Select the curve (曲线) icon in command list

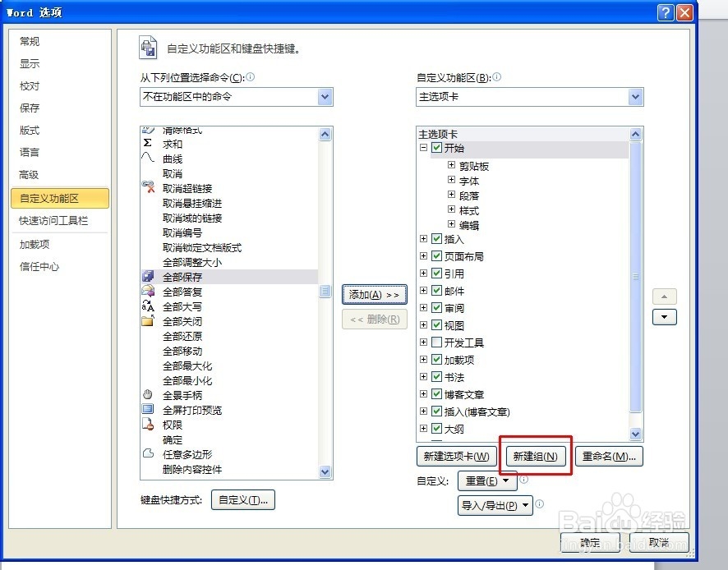pos(148,158)
